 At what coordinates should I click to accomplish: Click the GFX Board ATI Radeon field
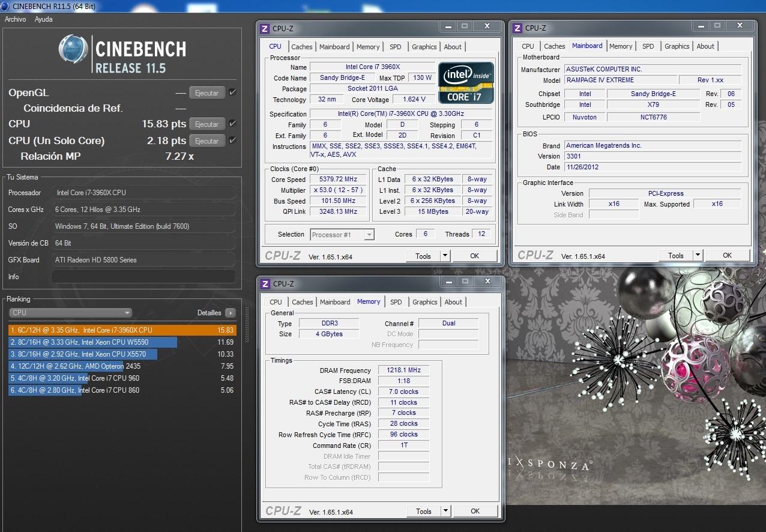pos(143,260)
